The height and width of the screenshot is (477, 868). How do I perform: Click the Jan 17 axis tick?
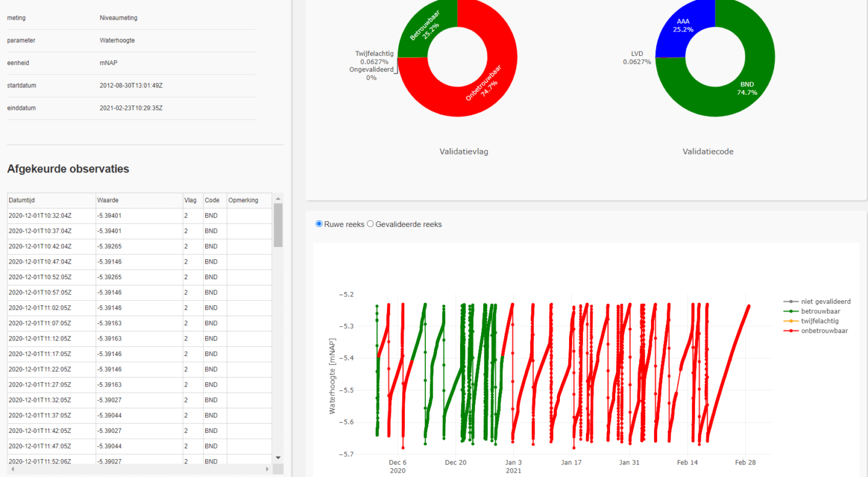click(x=571, y=463)
